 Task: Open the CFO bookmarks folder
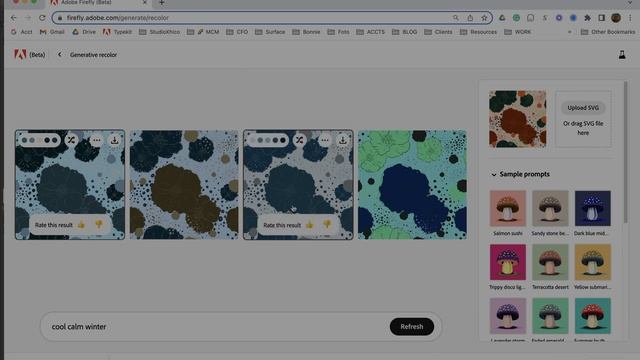pyautogui.click(x=237, y=32)
